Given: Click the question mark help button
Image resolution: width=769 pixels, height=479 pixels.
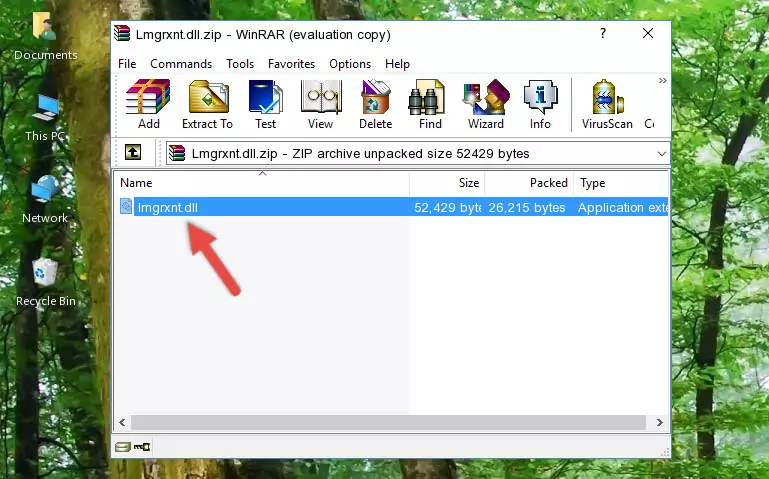Looking at the screenshot, I should (603, 33).
